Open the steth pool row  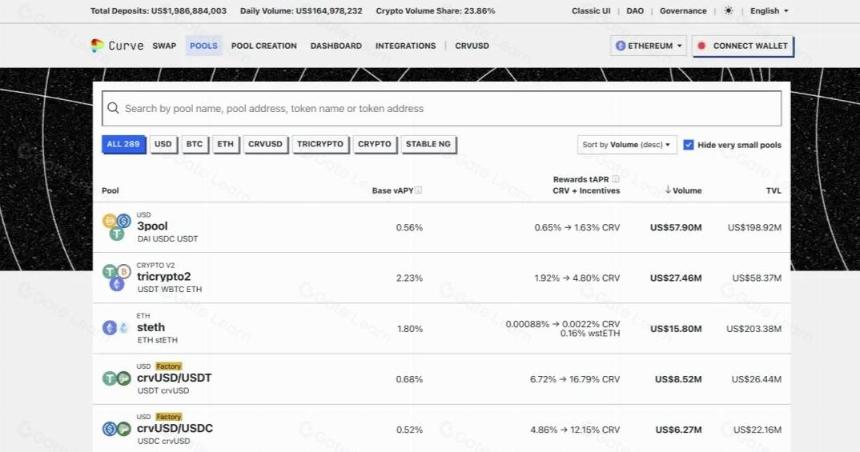[x=442, y=328]
